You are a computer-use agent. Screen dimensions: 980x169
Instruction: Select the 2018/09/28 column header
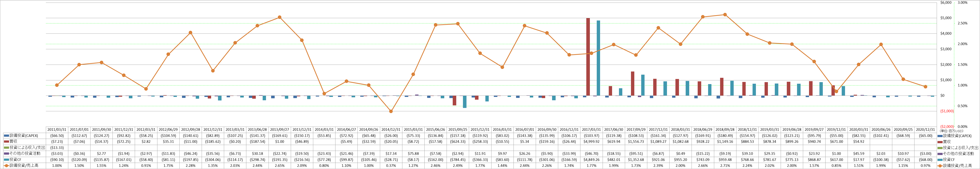(725, 129)
